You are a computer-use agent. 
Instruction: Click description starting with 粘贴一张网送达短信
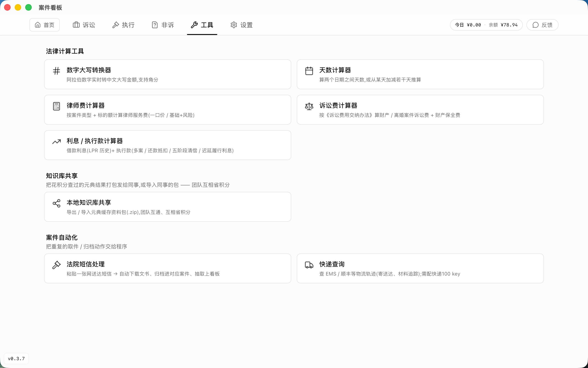point(143,274)
